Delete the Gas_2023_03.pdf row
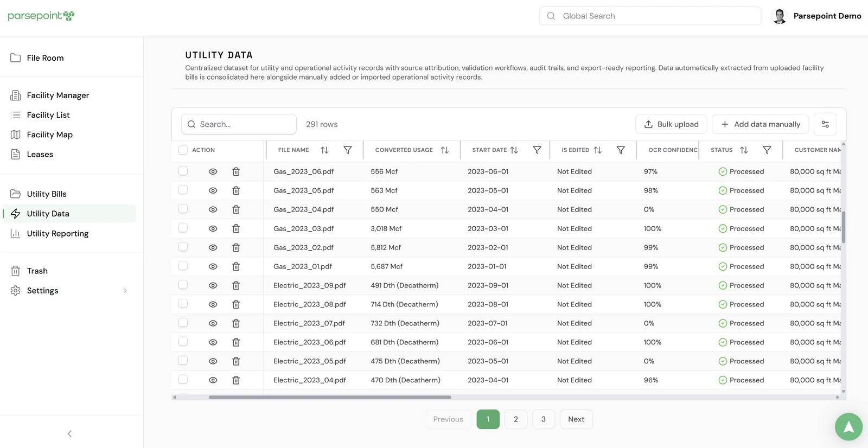 click(236, 228)
